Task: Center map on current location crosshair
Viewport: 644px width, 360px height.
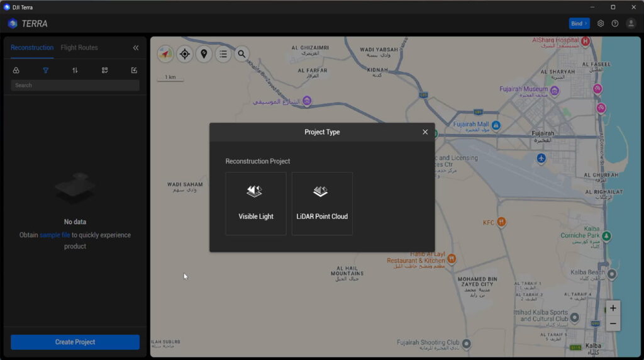Action: [x=185, y=54]
